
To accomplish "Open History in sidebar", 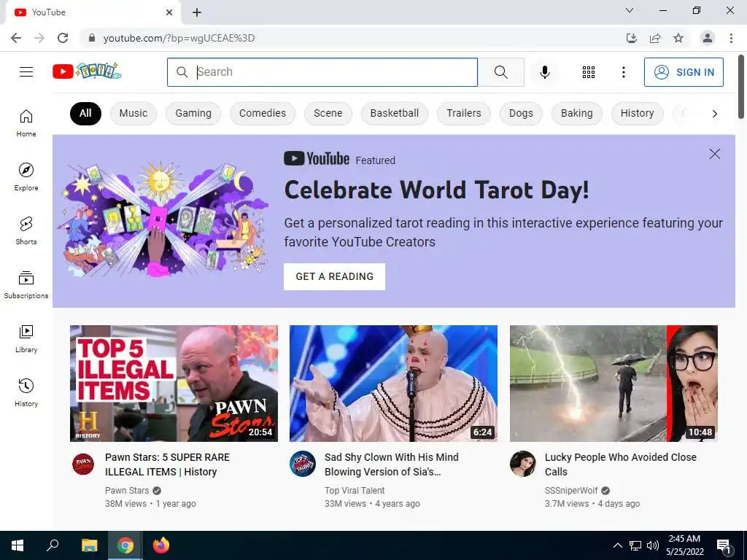I will (x=26, y=392).
